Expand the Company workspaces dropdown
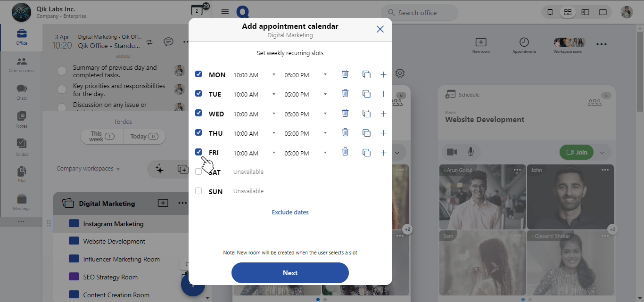The image size is (644, 302). point(88,169)
